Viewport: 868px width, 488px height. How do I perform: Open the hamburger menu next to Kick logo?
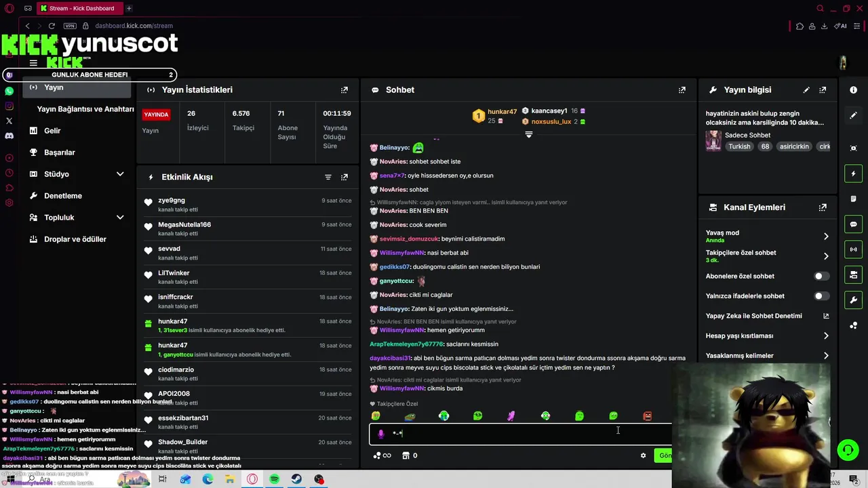[33, 63]
